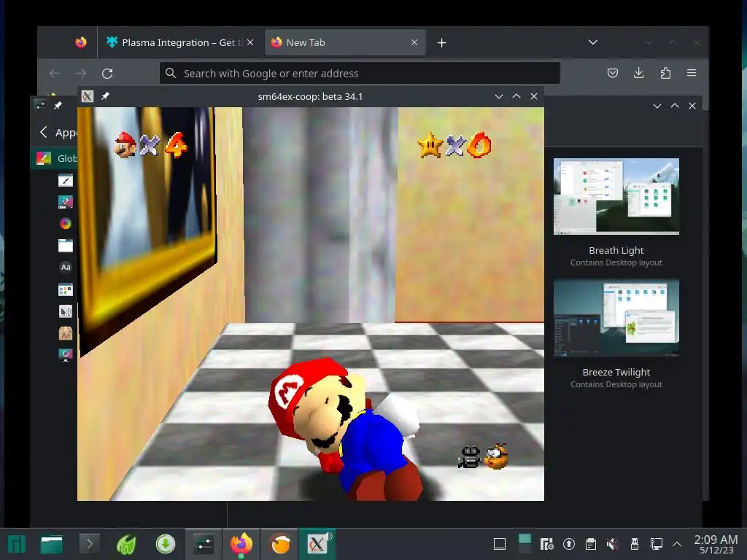747x560 pixels.
Task: Switch to the New Tab tab
Action: point(345,42)
